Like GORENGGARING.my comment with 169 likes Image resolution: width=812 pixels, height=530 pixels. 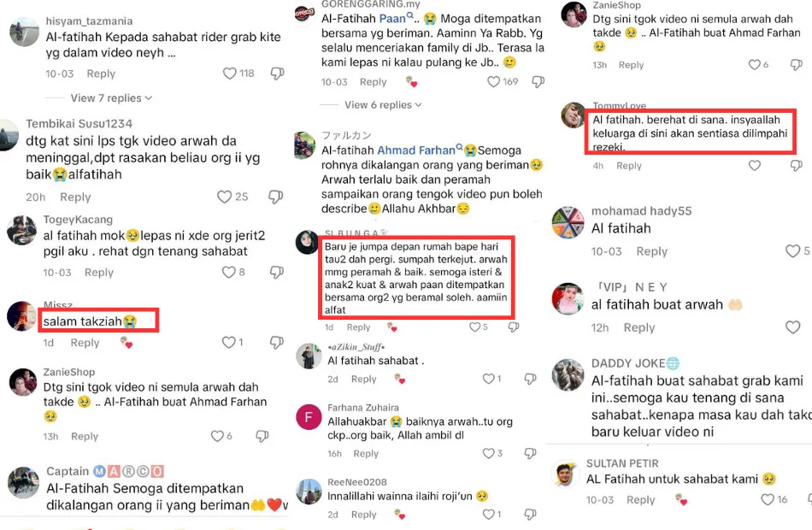pos(493,82)
